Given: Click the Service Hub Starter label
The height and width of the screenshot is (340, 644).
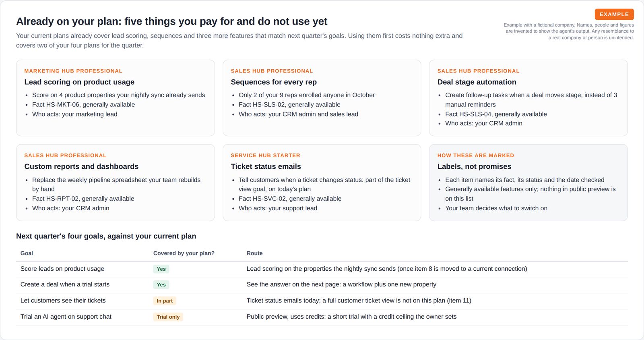Looking at the screenshot, I should tap(266, 155).
